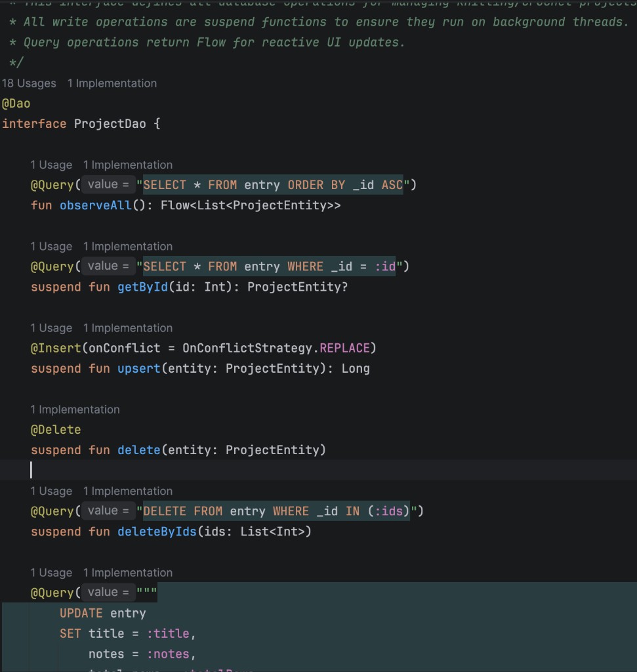Screen dimensions: 637x672
Task: Click "1 Implementation" hint above observeAll query
Action: click(x=128, y=165)
